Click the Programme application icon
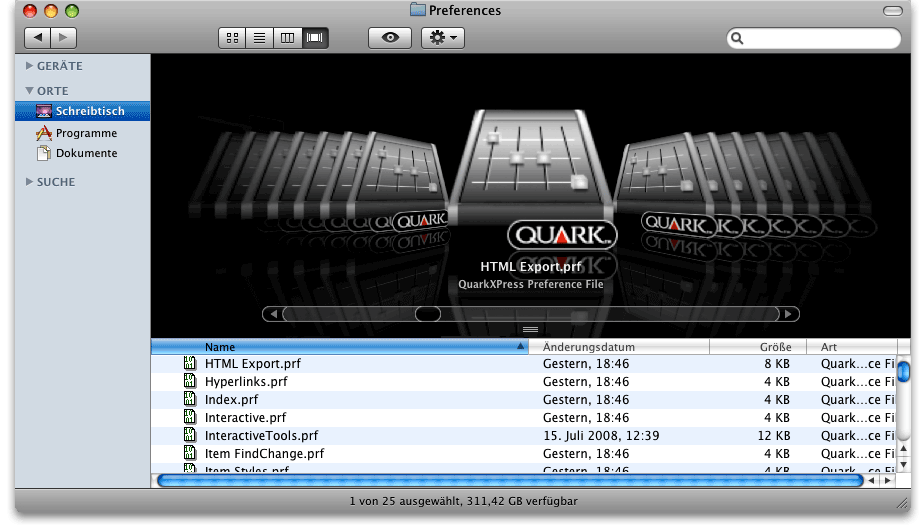Screen dimensions: 922x529 tap(44, 133)
